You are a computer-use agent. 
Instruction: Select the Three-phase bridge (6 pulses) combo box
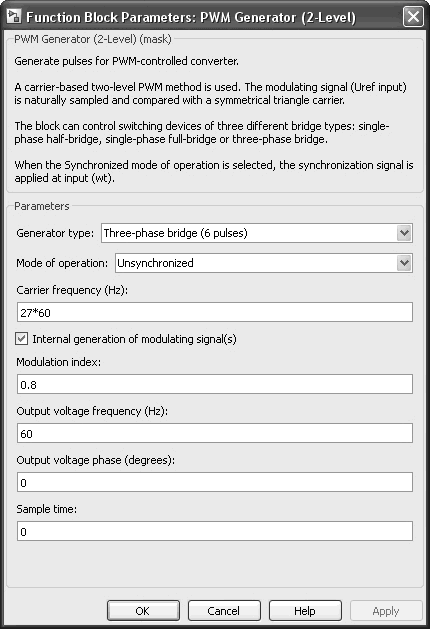[257, 233]
